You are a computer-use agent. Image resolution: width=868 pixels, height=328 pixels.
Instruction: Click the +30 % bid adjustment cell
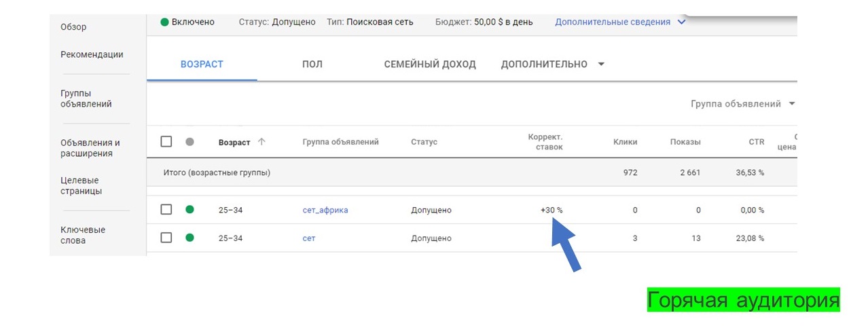[551, 210]
